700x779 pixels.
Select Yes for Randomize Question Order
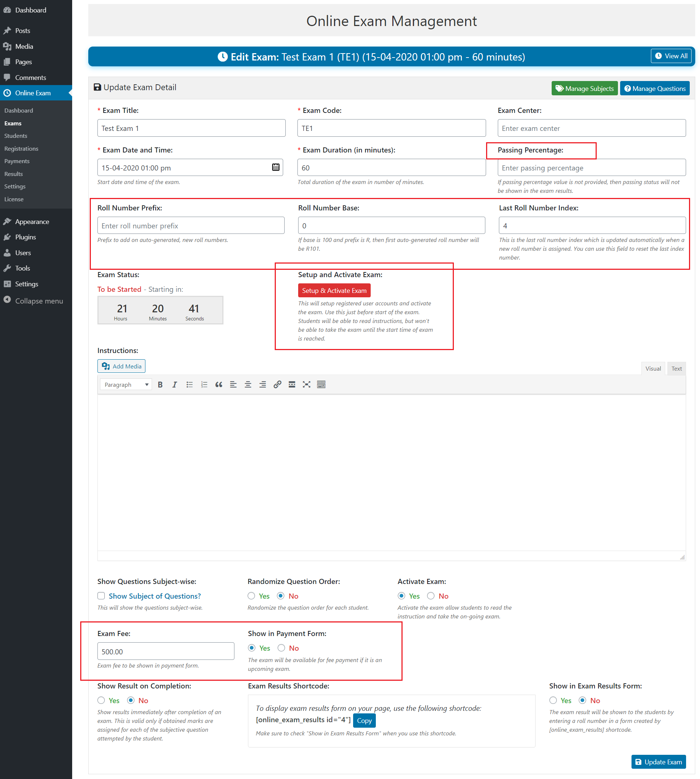click(251, 596)
